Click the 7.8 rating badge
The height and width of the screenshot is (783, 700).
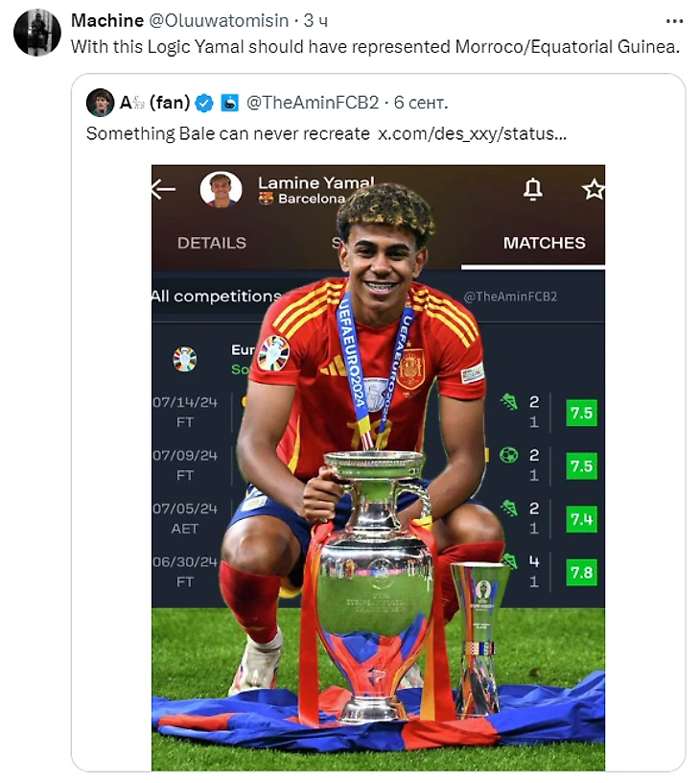click(x=582, y=573)
